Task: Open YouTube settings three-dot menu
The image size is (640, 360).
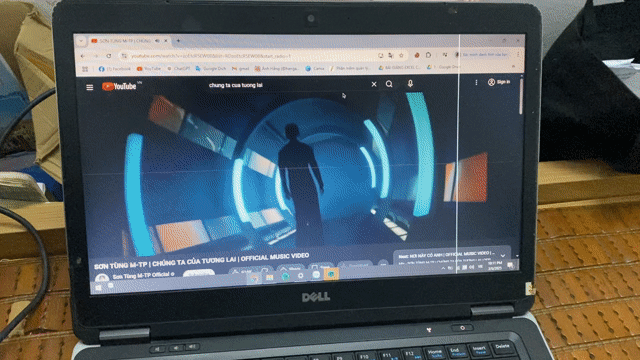Action: (x=476, y=82)
